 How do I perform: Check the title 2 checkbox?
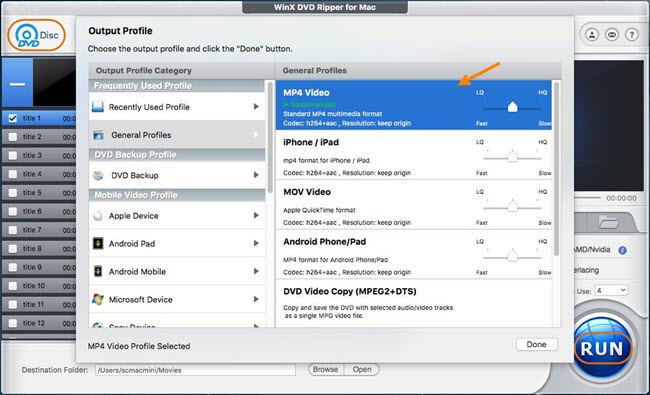pyautogui.click(x=13, y=137)
